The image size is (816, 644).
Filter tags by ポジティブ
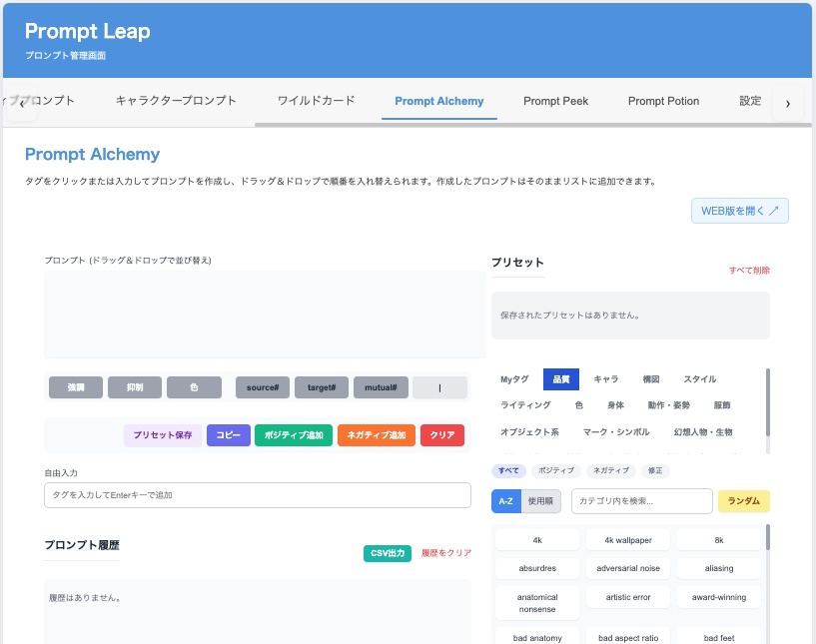pyautogui.click(x=555, y=471)
